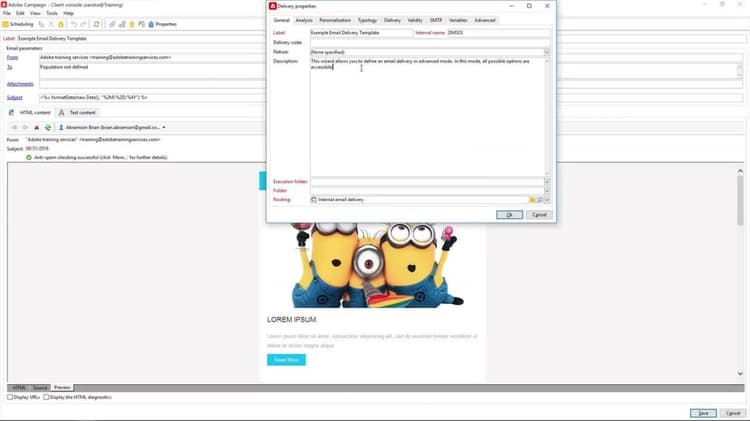Click the Internal name field
This screenshot has height=421, width=750.
click(498, 33)
